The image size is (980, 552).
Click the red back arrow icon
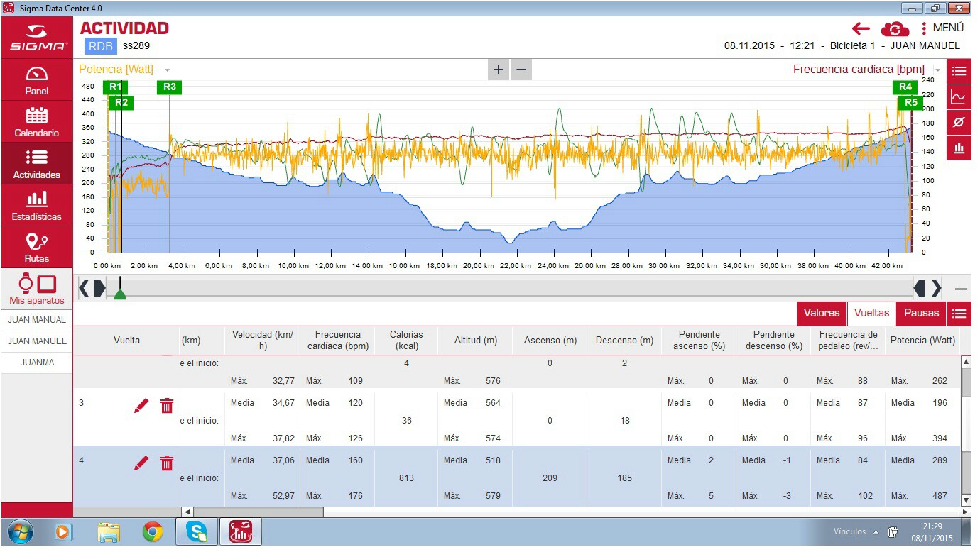tap(861, 28)
